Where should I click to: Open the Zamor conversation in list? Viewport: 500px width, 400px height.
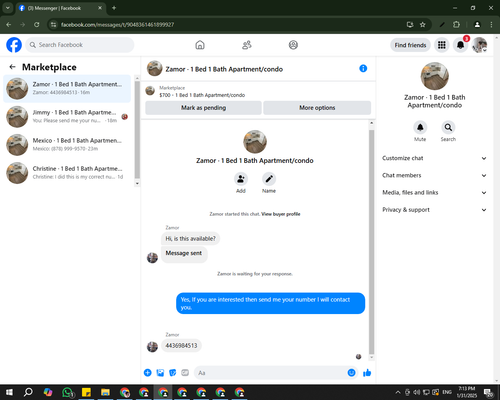click(x=67, y=89)
